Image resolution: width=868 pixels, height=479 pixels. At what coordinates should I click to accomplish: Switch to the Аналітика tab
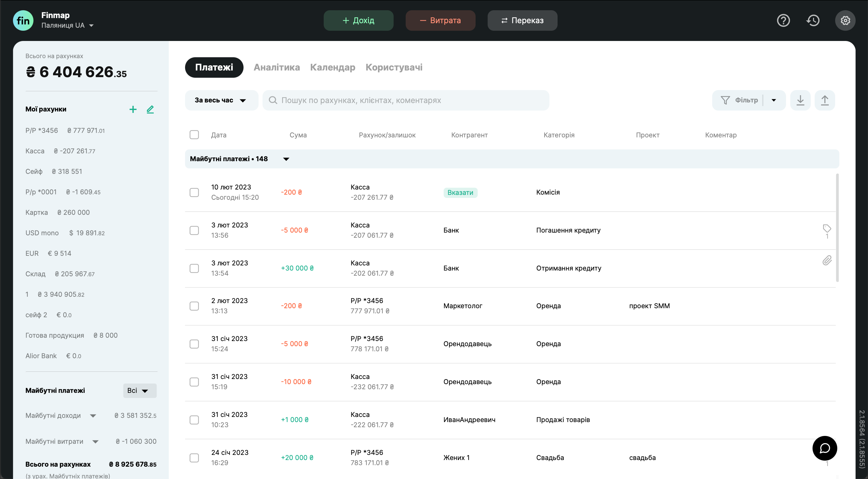[276, 67]
